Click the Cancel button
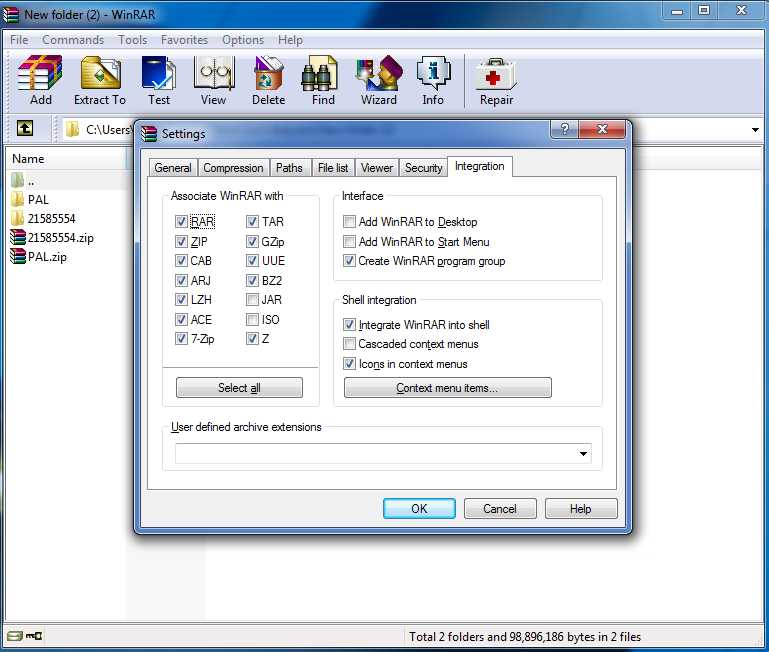769x652 pixels. coord(500,508)
